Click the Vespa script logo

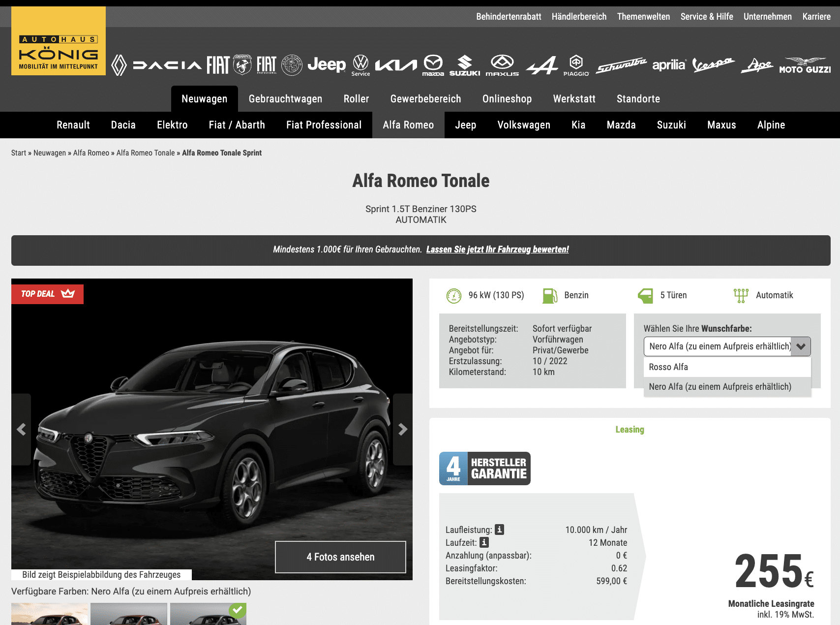coord(713,64)
